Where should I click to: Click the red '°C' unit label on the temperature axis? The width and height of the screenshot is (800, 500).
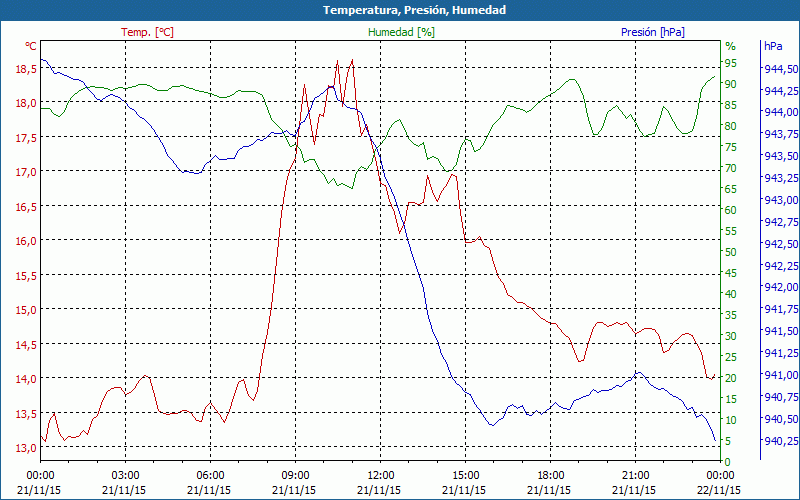(x=31, y=46)
